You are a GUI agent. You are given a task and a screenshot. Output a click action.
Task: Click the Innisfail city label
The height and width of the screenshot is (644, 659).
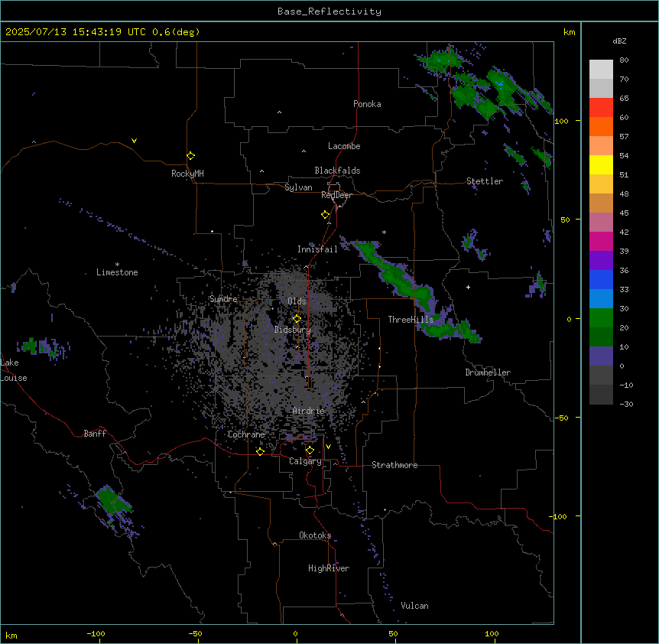coord(317,249)
